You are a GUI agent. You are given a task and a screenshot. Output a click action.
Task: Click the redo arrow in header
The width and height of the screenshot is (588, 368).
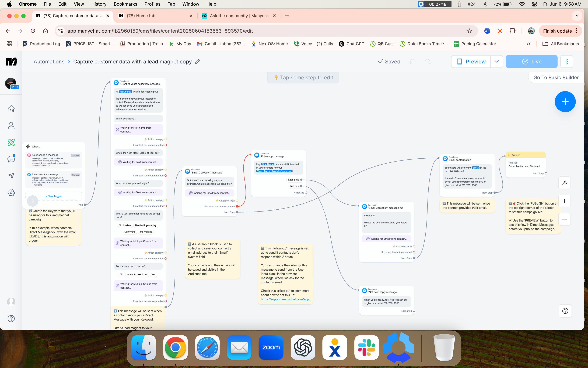pos(428,62)
